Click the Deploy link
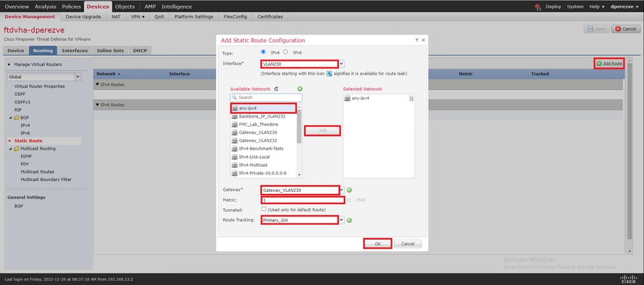 [553, 7]
